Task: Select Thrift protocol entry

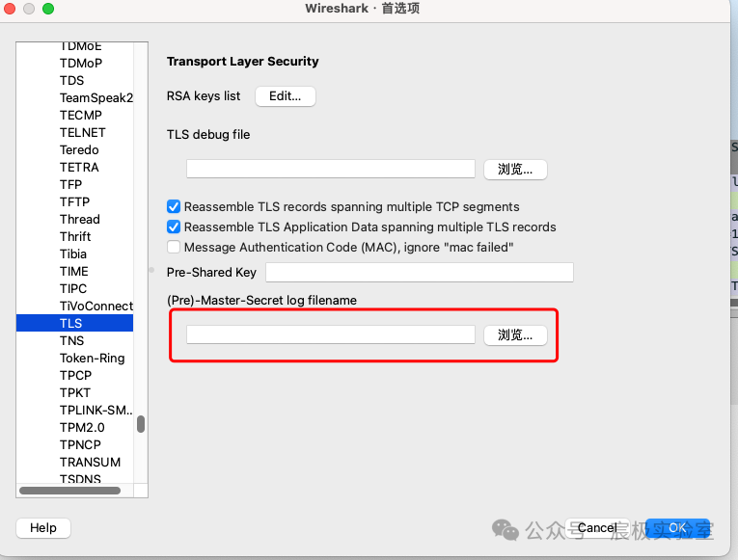Action: (x=75, y=236)
